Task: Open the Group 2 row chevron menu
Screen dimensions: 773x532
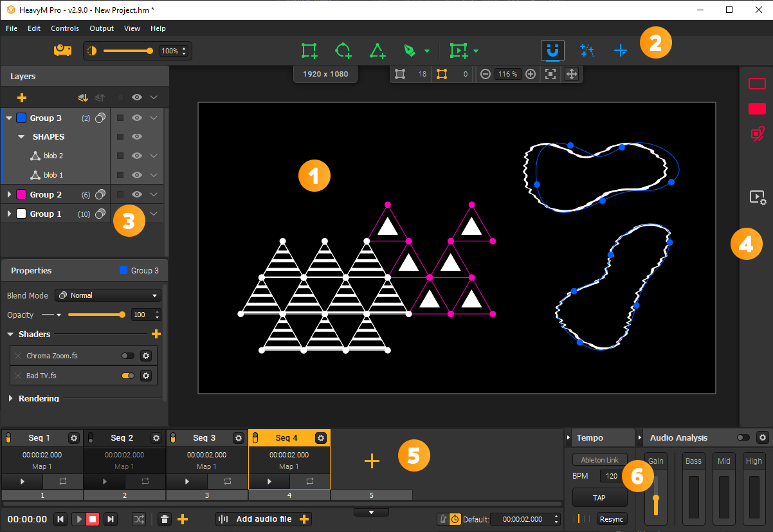Action: 154,194
